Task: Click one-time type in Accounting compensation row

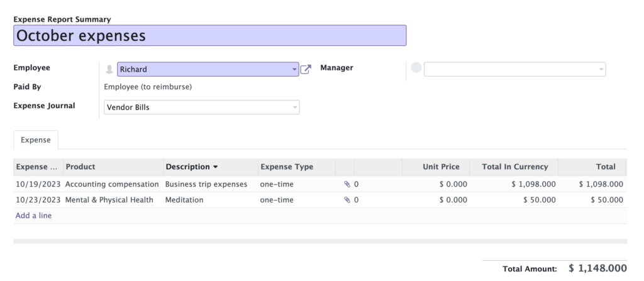Action: pos(297,184)
